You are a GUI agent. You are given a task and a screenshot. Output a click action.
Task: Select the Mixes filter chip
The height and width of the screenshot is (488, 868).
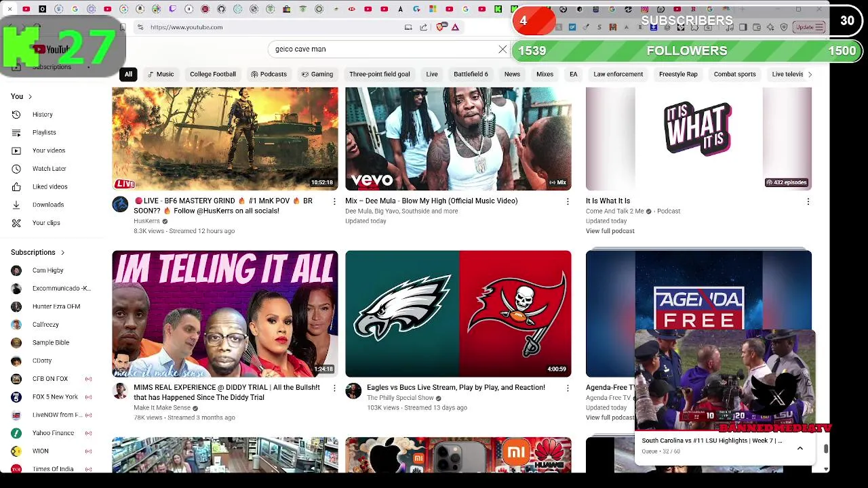pos(545,75)
